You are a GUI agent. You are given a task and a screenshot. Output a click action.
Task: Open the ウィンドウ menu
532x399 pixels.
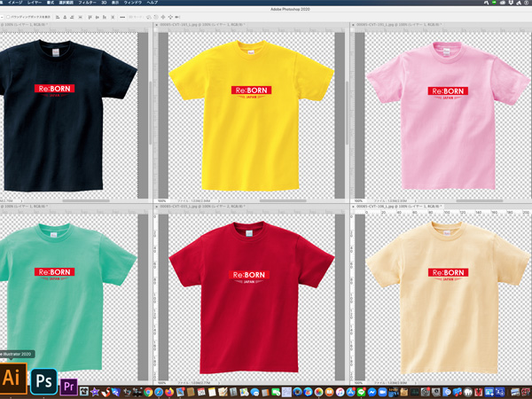point(133,3)
